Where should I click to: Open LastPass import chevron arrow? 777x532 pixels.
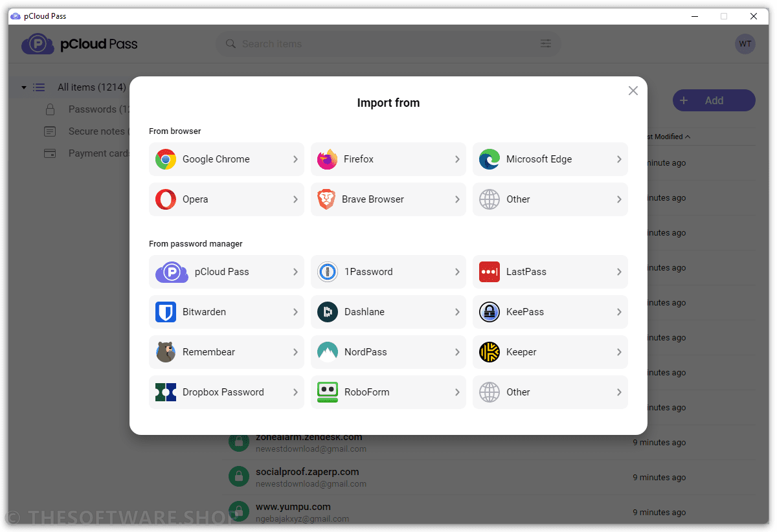coord(619,272)
